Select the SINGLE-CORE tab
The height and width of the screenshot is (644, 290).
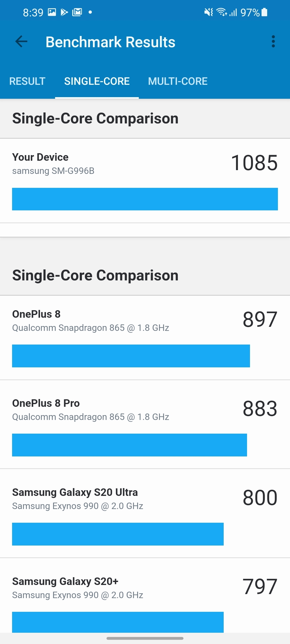click(97, 81)
